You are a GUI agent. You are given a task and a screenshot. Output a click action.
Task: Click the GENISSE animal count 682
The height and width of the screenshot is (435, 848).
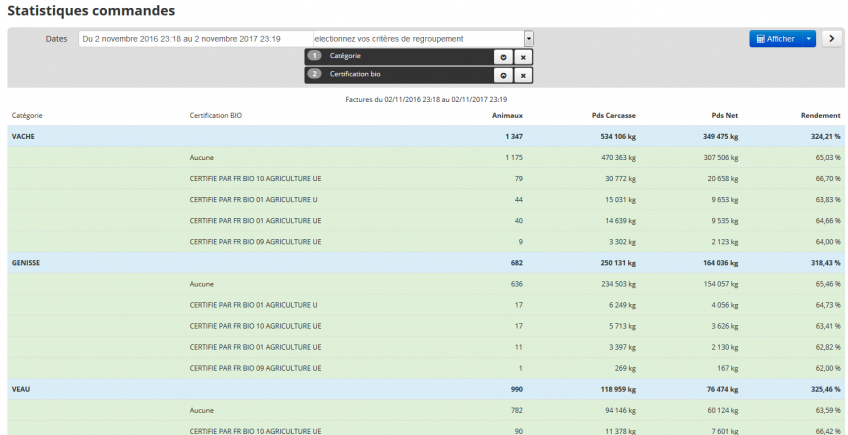pyautogui.click(x=517, y=263)
